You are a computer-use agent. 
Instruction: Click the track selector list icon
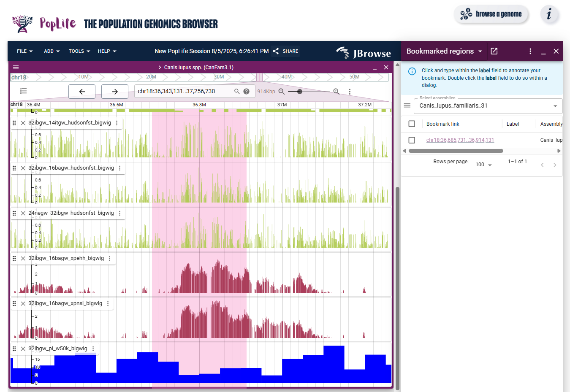(x=23, y=91)
